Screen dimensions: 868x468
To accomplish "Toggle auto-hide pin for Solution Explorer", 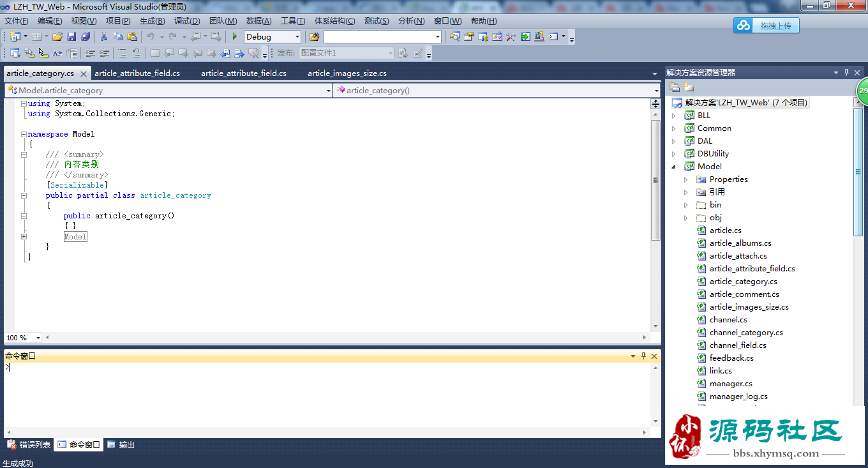I will 847,73.
